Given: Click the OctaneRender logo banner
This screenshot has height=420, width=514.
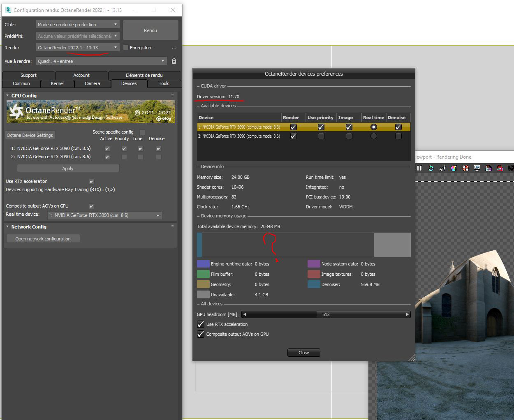Looking at the screenshot, I should coord(91,112).
